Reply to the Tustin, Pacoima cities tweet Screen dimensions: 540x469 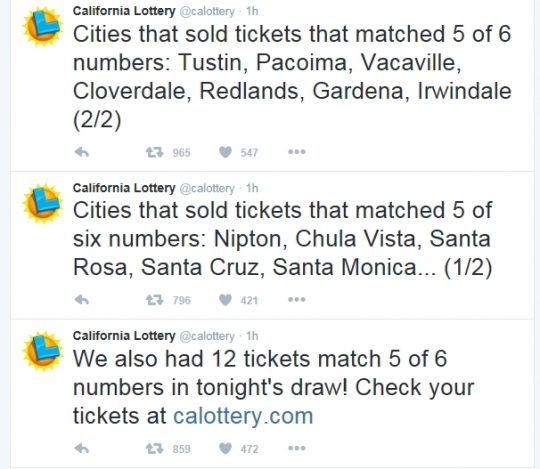click(x=82, y=152)
